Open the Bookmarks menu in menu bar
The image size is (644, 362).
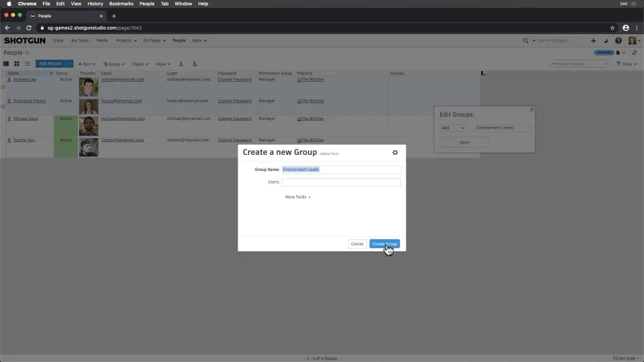(121, 4)
